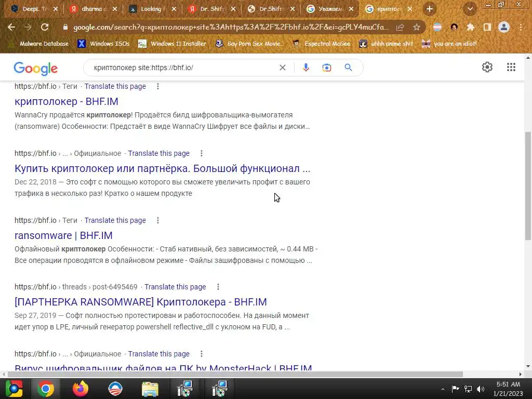532x399 pixels.
Task: Open Chrome three-dot menu
Action: pos(521,27)
